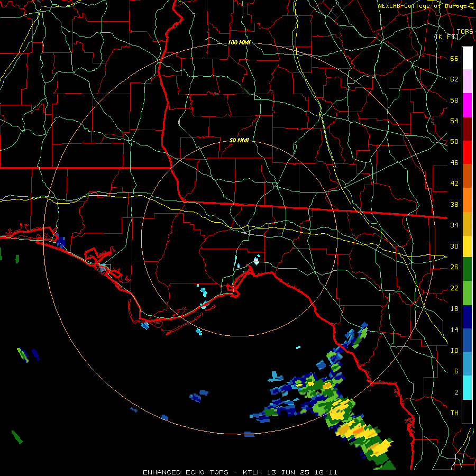Click the "TOPS" legend heading
This screenshot has height=476, width=476.
[x=465, y=31]
